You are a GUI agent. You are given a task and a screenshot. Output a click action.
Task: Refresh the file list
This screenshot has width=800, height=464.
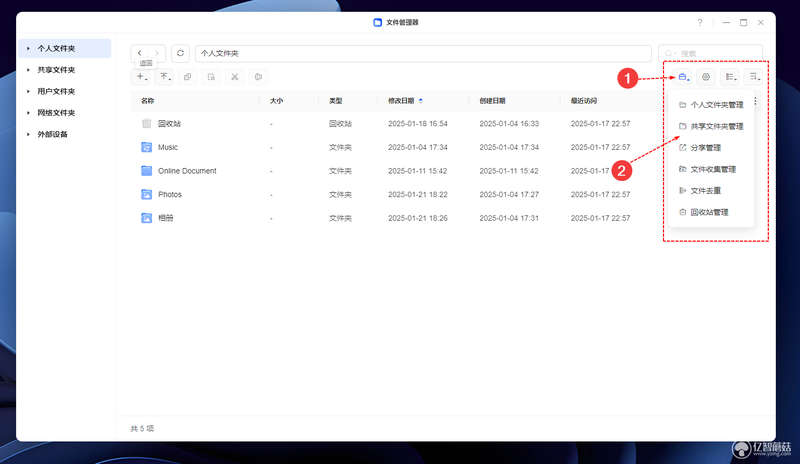(x=181, y=53)
